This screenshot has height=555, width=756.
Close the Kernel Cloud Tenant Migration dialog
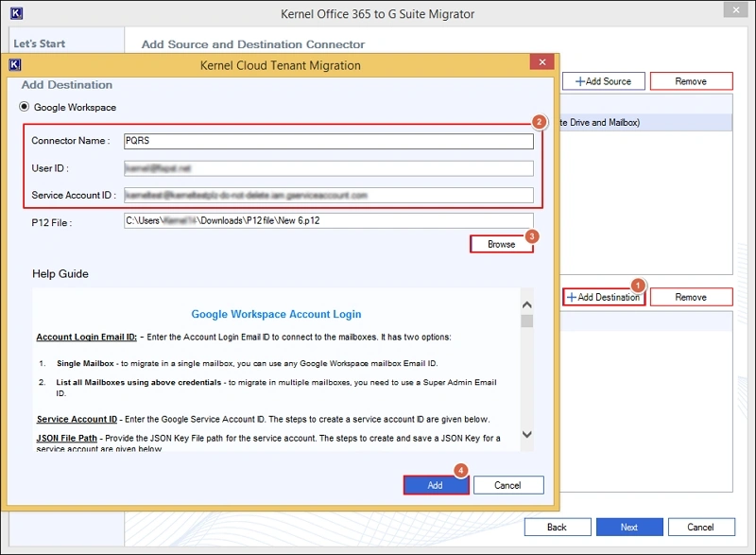click(x=541, y=64)
